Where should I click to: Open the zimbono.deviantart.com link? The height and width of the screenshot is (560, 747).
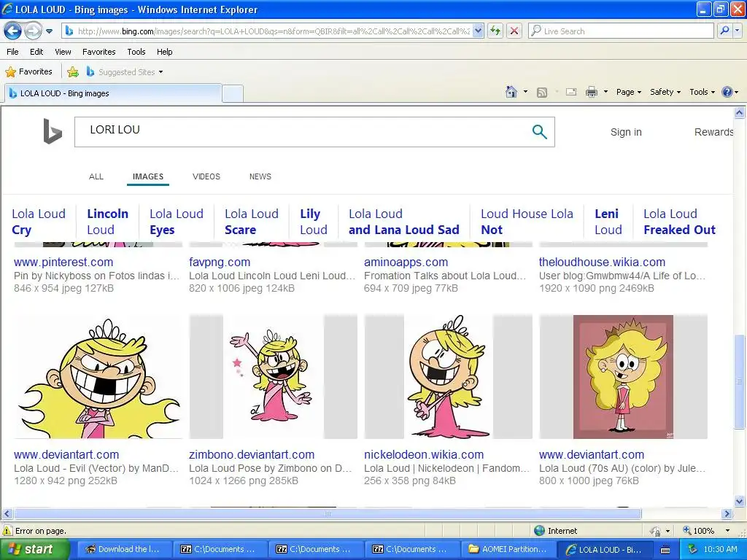click(x=252, y=455)
